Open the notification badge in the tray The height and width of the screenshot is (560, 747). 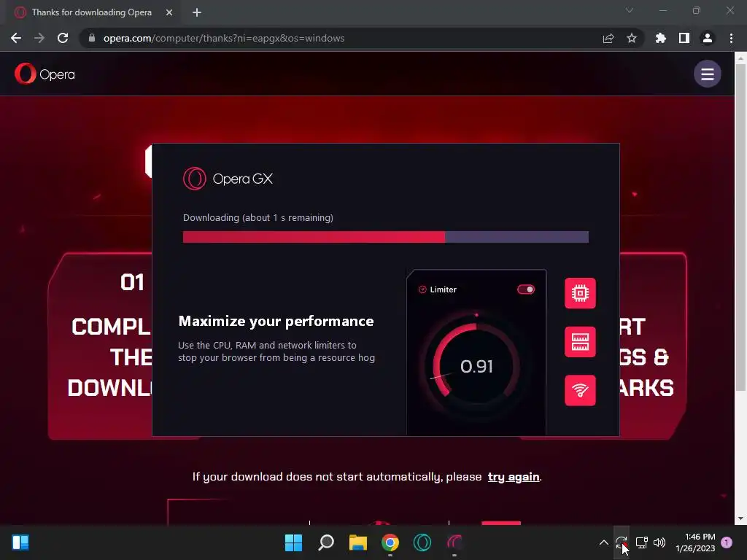click(x=727, y=542)
